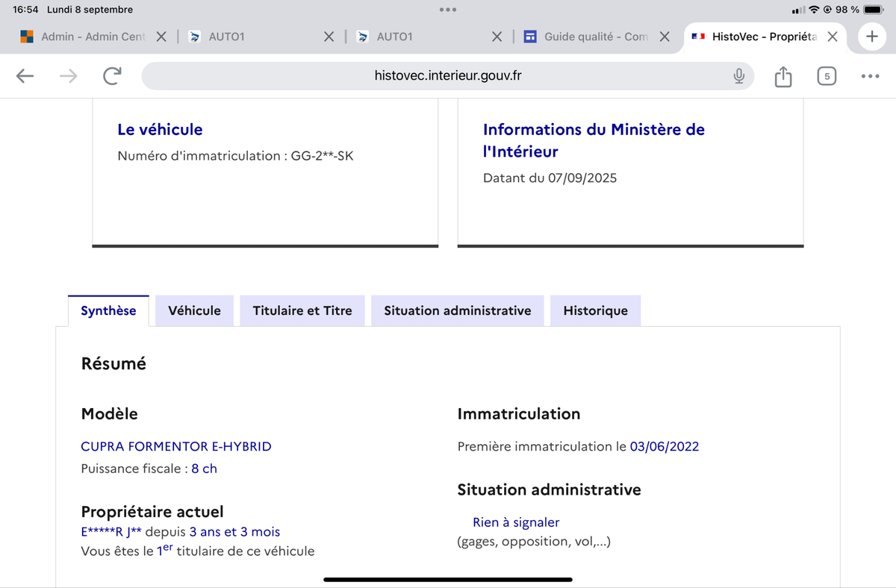Go back to the previous page
896x588 pixels.
coord(25,76)
